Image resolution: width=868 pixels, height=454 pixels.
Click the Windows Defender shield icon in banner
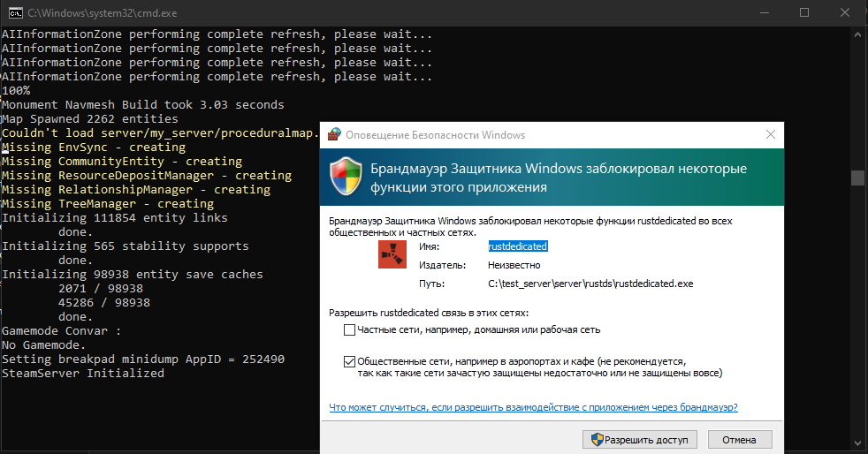click(346, 176)
